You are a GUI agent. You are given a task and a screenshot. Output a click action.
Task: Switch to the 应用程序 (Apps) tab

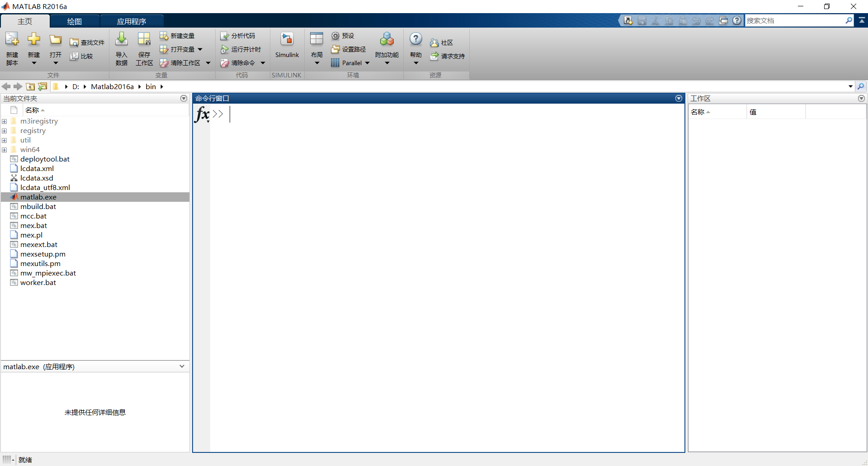(132, 21)
